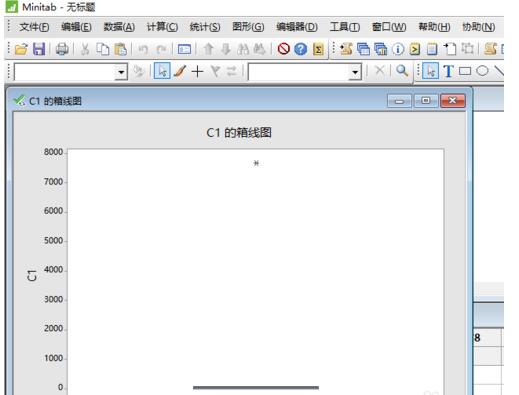The width and height of the screenshot is (519, 395).
Task: Open the 编辑器(D) menu
Action: click(297, 27)
